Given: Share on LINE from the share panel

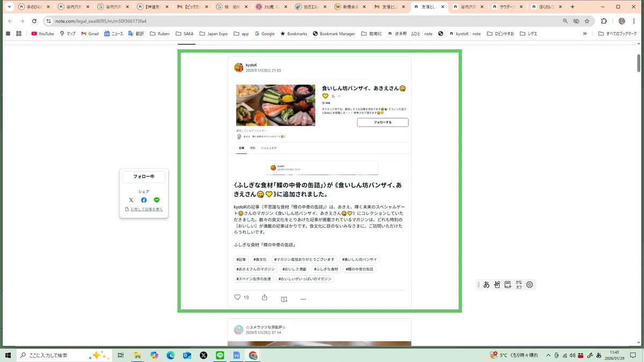Looking at the screenshot, I should point(157,200).
